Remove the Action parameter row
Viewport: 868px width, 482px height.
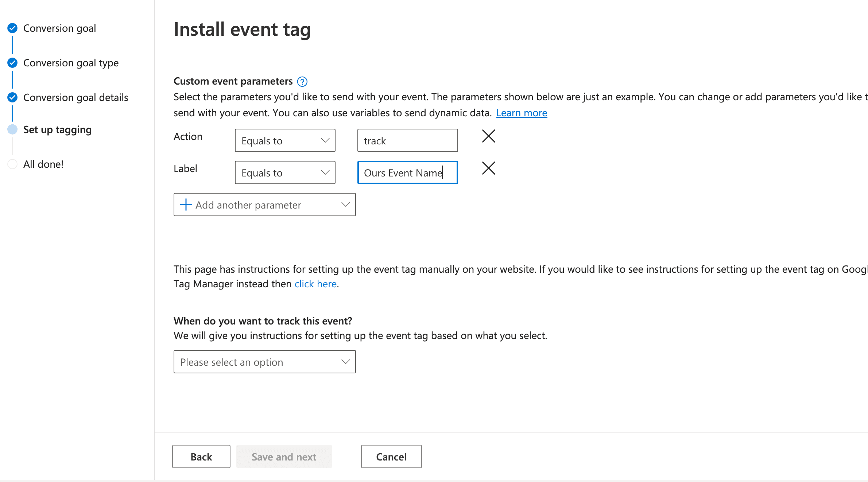click(488, 136)
